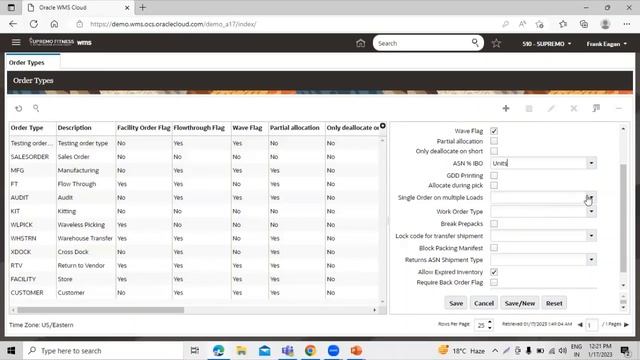640x360 pixels.
Task: Click browser refresh button
Action: click(34, 24)
